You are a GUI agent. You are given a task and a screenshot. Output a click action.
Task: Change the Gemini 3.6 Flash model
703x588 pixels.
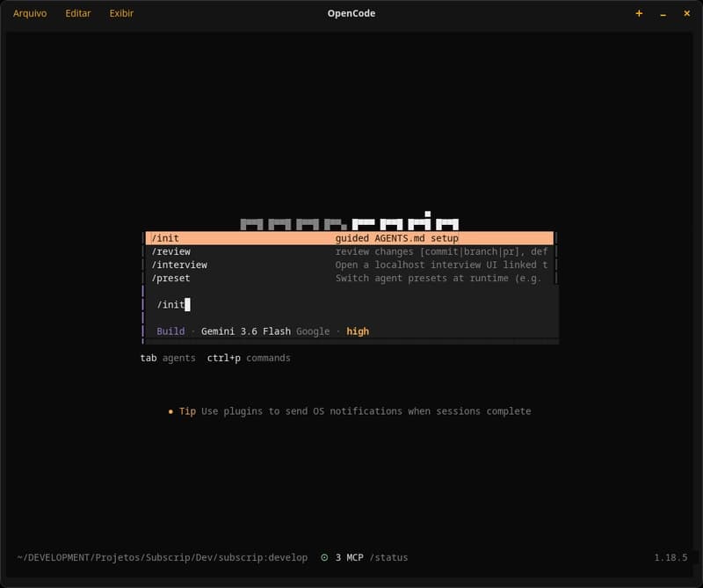point(246,331)
